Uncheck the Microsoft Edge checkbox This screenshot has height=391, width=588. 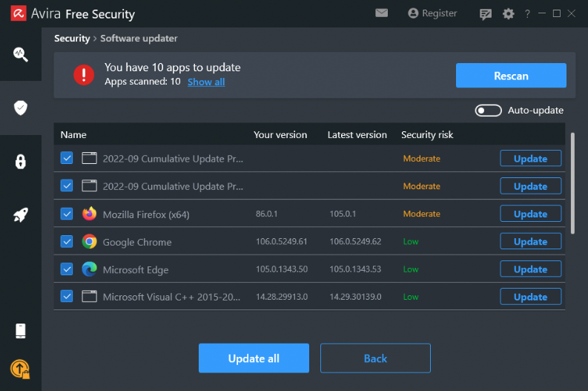(x=67, y=269)
